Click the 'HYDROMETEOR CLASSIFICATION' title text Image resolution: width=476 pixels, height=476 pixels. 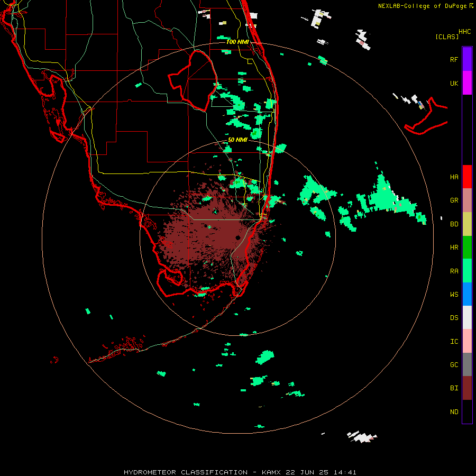pos(186,472)
